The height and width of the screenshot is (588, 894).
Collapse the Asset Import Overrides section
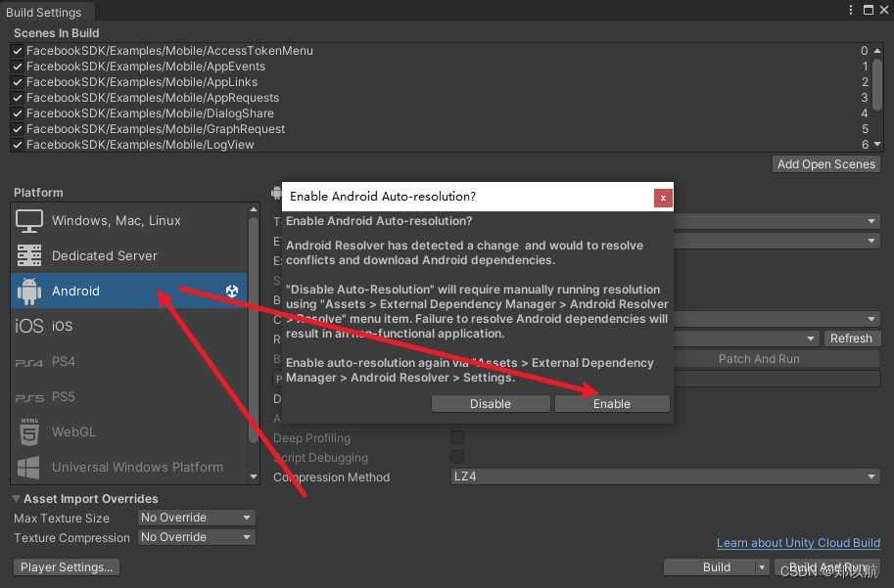click(16, 499)
